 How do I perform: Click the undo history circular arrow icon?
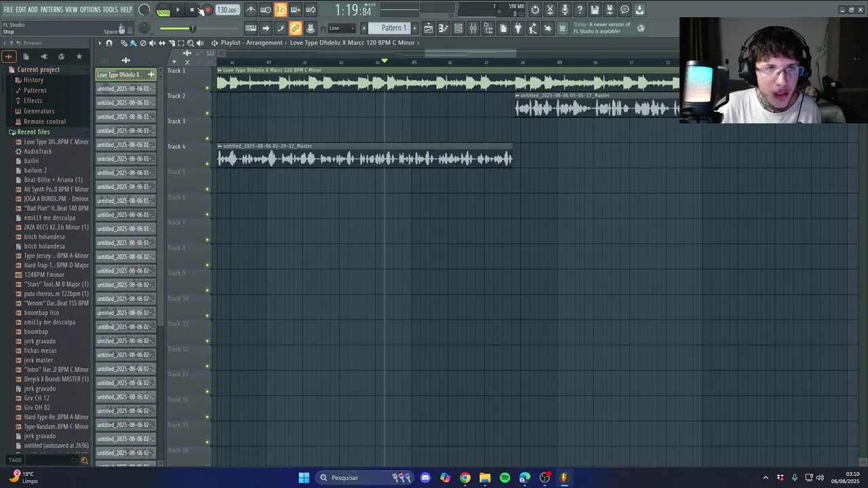(x=535, y=9)
